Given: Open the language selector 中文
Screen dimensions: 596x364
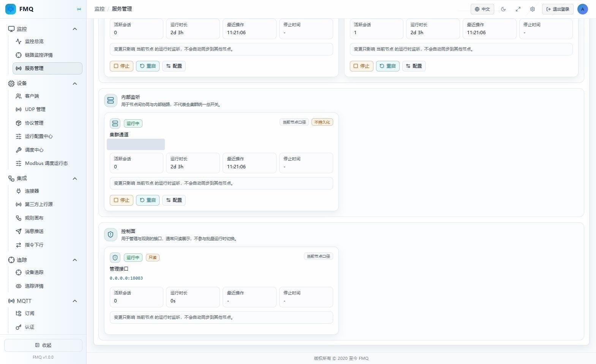Looking at the screenshot, I should [482, 9].
